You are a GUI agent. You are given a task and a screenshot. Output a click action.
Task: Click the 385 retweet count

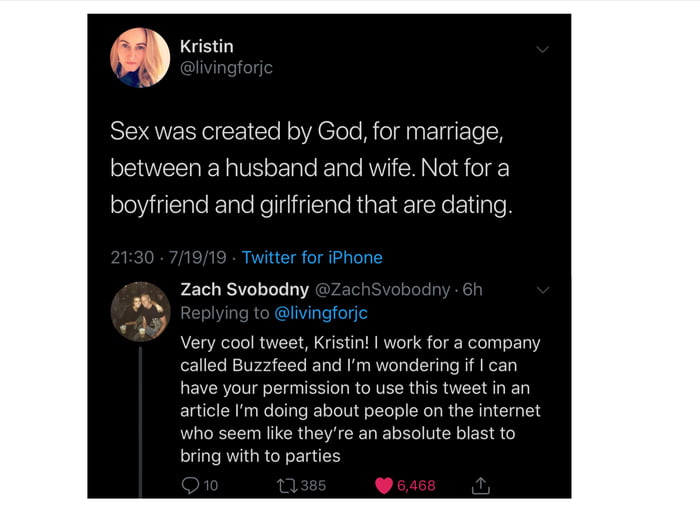coord(313,485)
